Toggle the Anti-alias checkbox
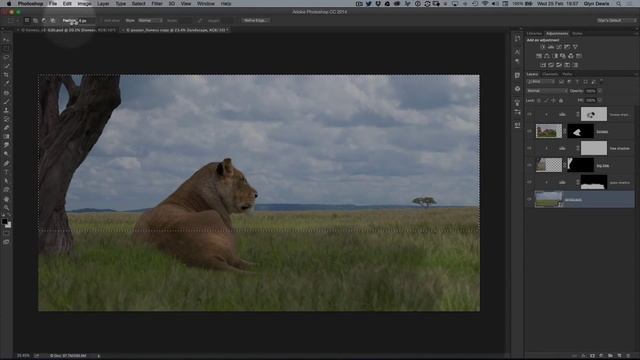Viewport: 640px width, 360px height. pyautogui.click(x=101, y=20)
